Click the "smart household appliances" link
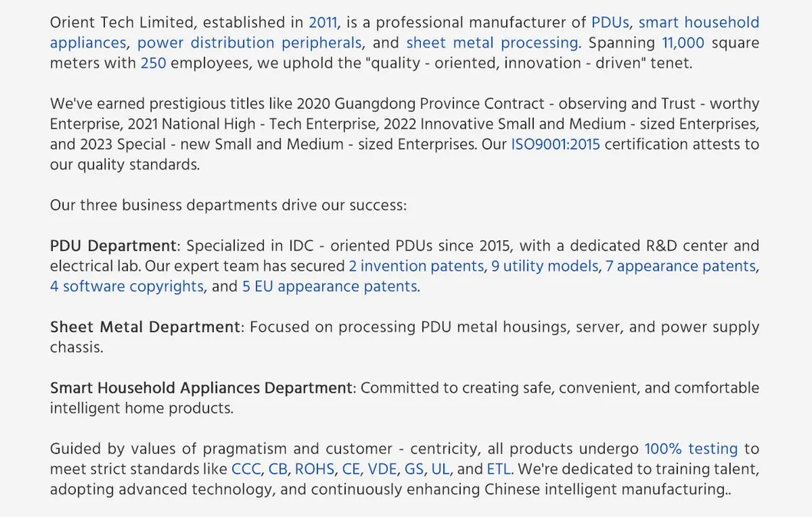 coord(699,23)
